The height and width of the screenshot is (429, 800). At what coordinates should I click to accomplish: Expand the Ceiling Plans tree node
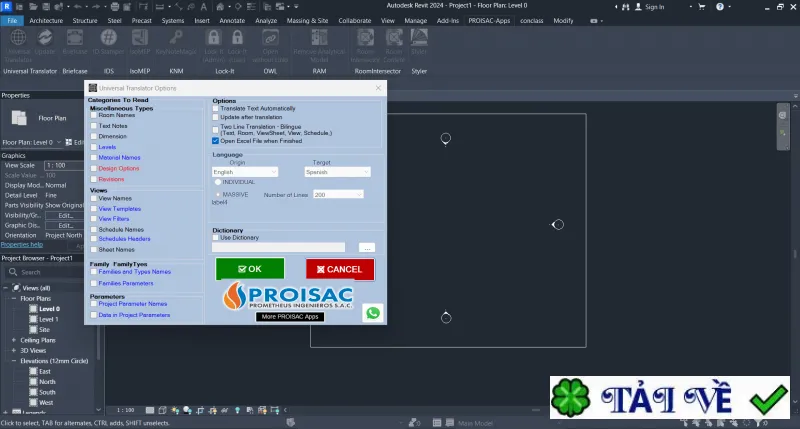14,340
